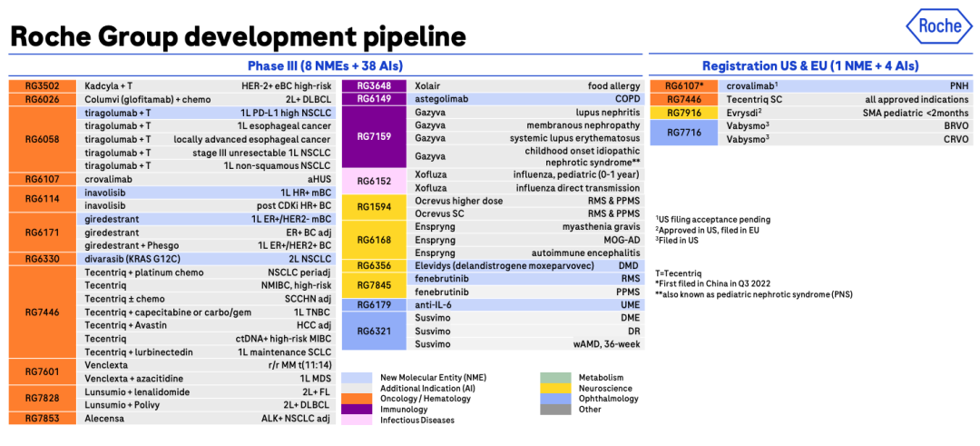Click the 'RG7853' code cell
This screenshot has height=446, width=980.
[x=43, y=418]
